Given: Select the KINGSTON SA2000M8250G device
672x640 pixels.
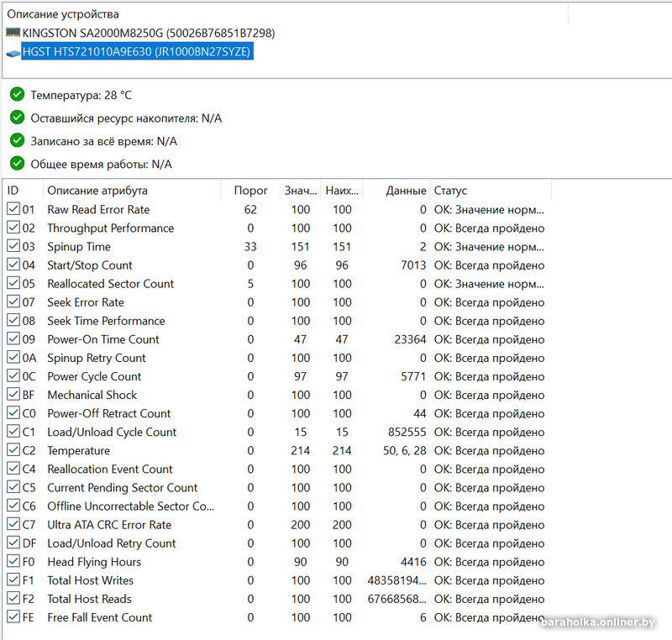Looking at the screenshot, I should [x=149, y=33].
